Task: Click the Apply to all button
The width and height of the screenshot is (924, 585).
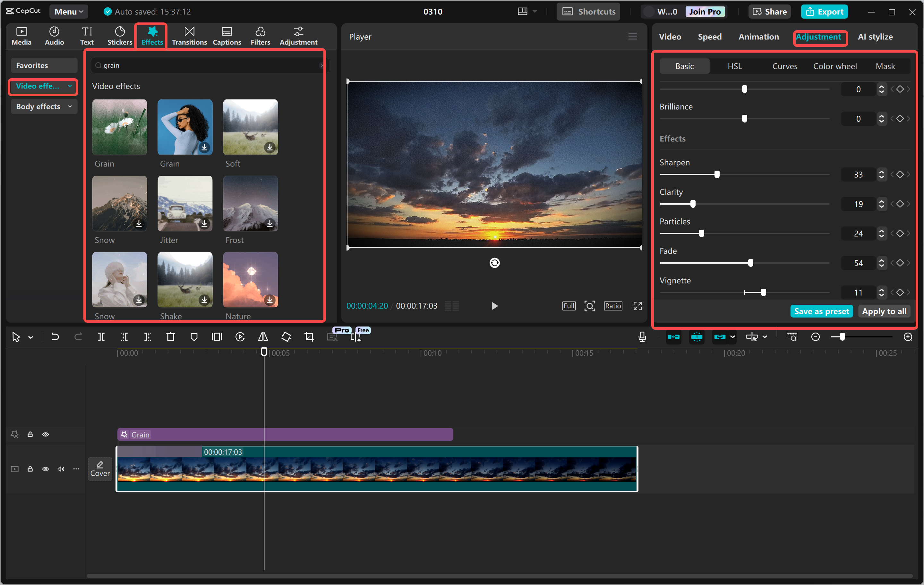Action: pos(884,311)
